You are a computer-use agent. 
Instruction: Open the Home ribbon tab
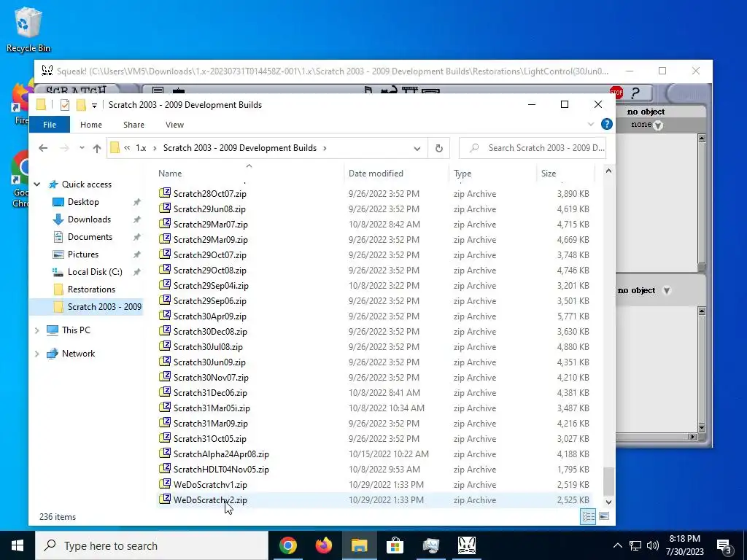[91, 125]
